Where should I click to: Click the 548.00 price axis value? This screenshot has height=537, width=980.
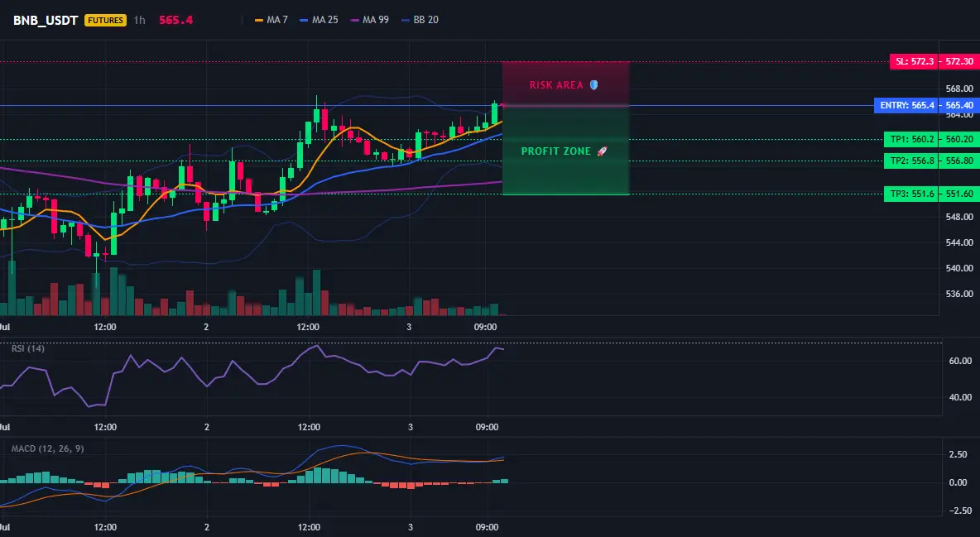(x=959, y=217)
